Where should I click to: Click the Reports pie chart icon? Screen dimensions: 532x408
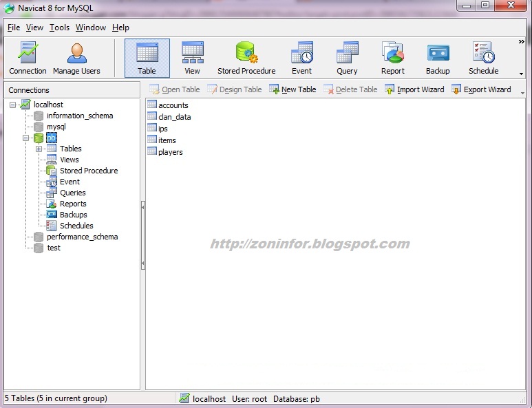(52, 204)
